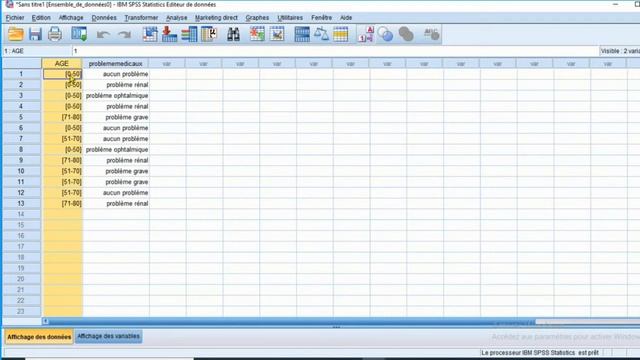Select row header 7
This screenshot has height=360, width=640.
[x=21, y=139]
